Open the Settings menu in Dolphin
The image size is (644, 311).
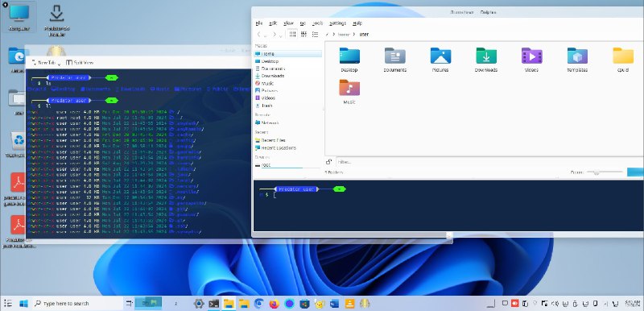click(337, 23)
